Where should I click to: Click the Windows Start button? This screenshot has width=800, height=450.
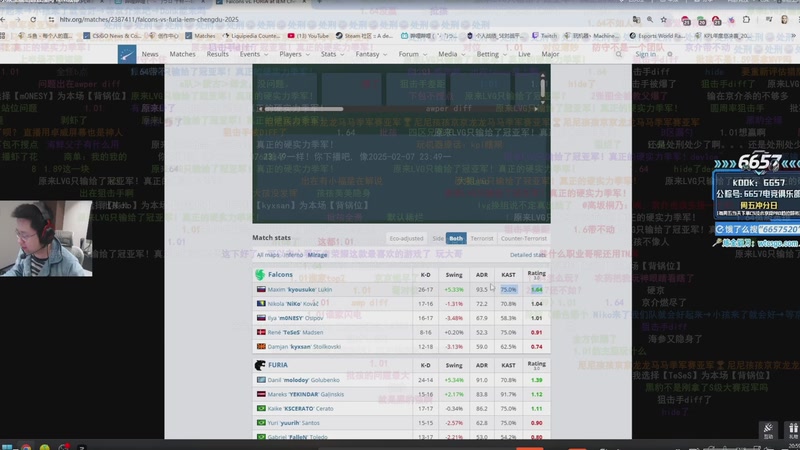pos(7,447)
